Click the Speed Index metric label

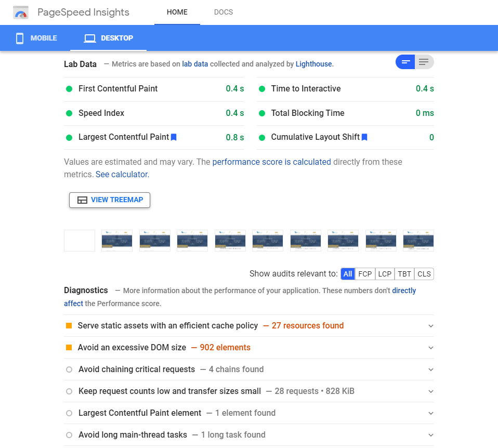click(101, 113)
